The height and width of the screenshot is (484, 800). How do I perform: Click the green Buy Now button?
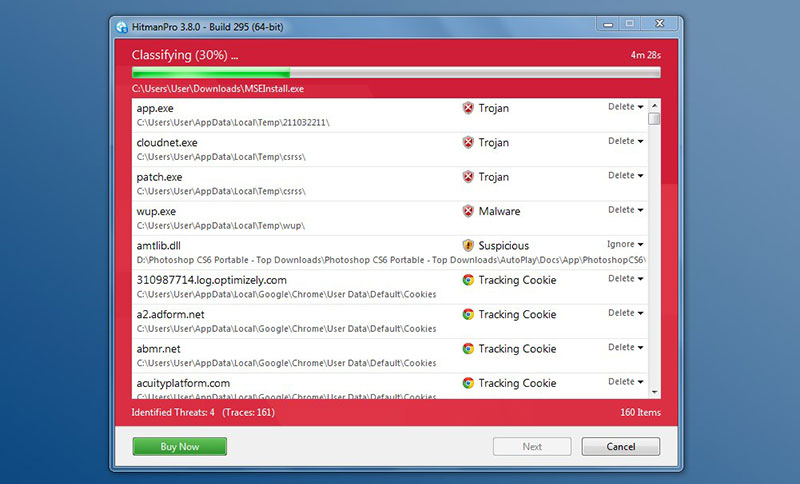(180, 446)
